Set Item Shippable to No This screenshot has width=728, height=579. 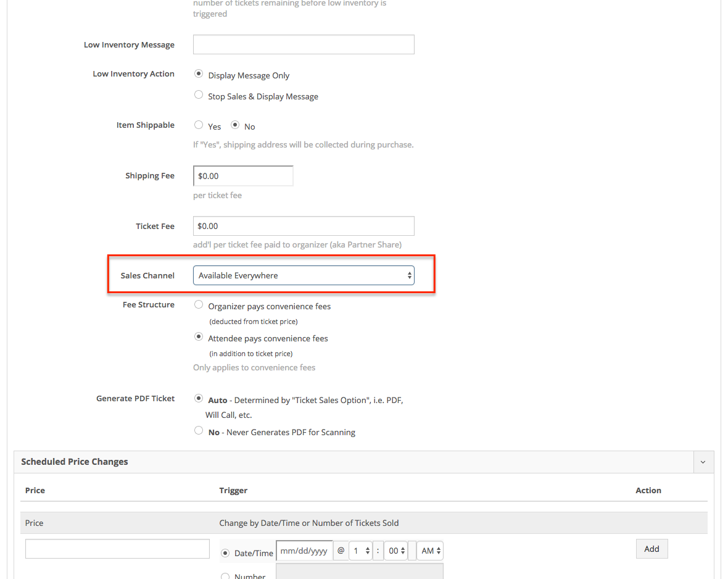point(235,125)
